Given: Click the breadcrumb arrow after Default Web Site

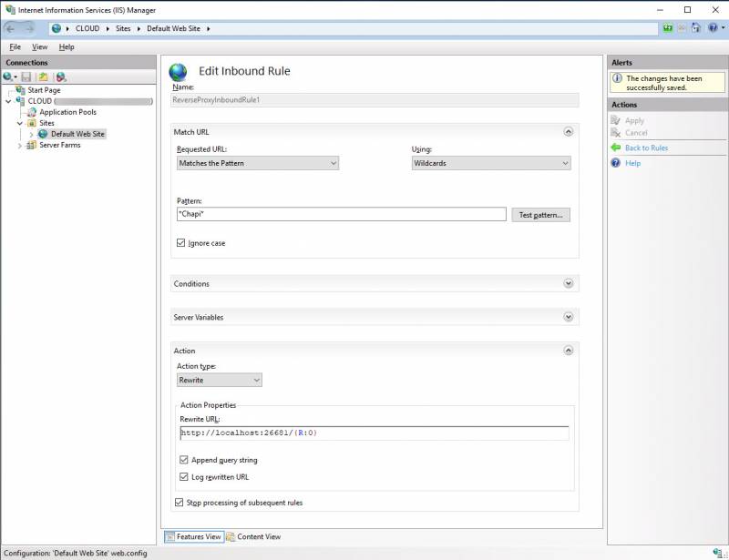Looking at the screenshot, I should point(209,29).
